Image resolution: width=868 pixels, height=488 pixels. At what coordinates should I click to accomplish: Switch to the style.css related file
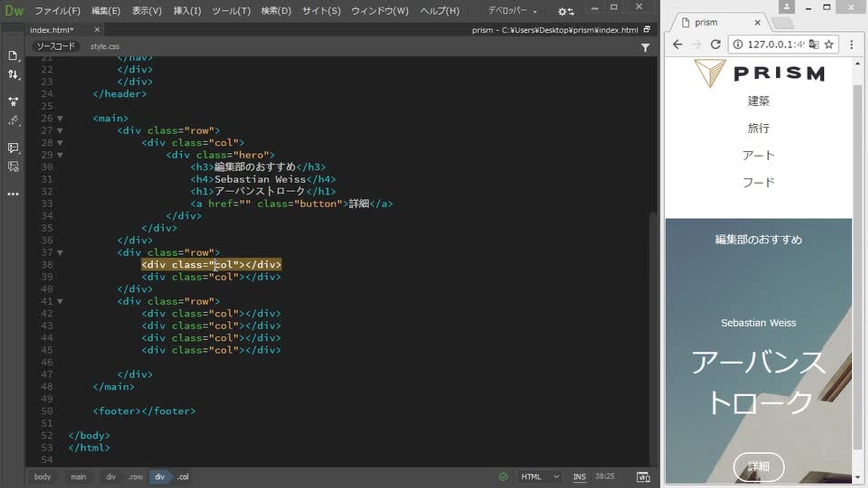point(104,46)
